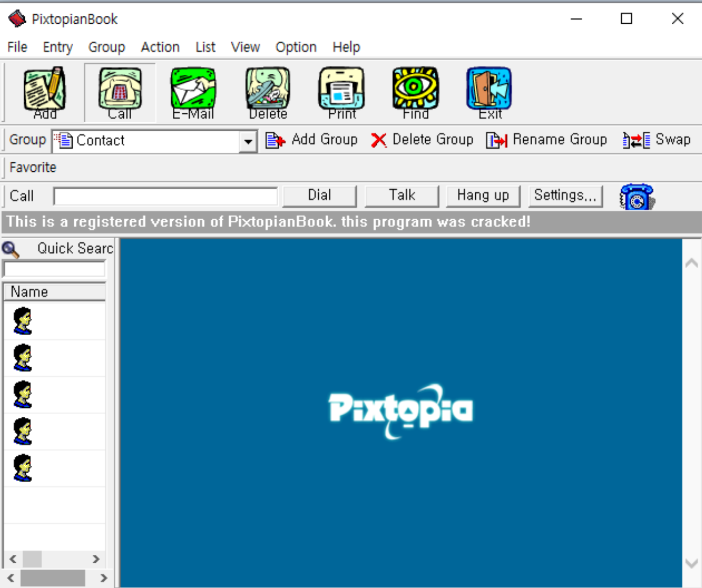The image size is (702, 588).
Task: Open the View menu
Action: tap(245, 47)
